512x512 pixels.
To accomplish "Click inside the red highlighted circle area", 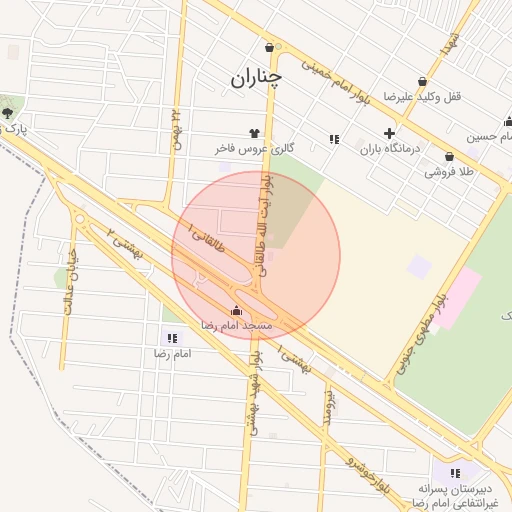I will 256,256.
